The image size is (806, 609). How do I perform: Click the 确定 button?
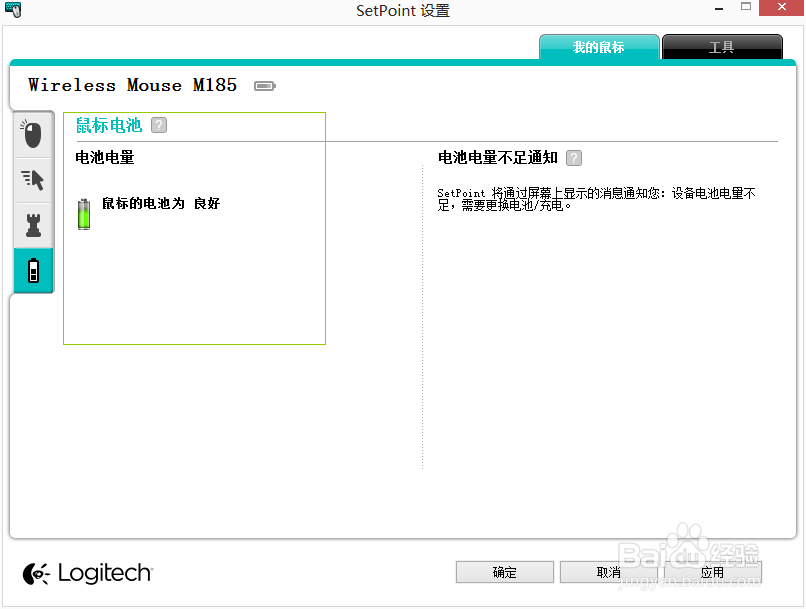(504, 572)
